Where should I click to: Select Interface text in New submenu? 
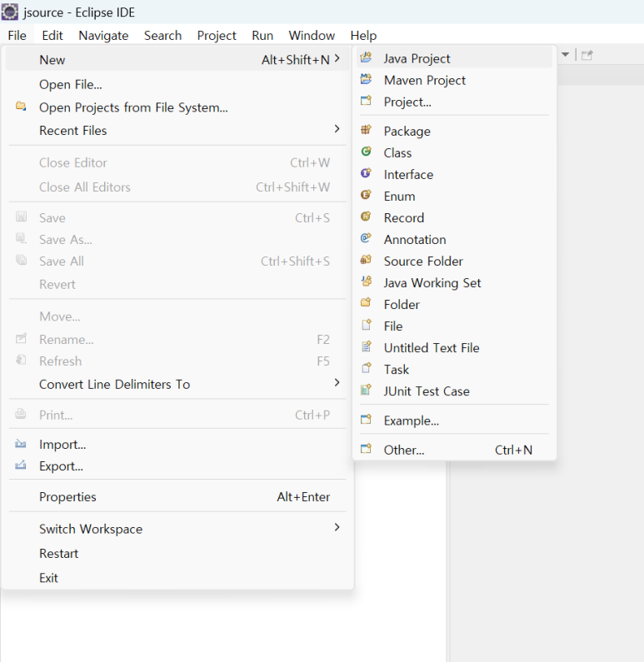(x=408, y=174)
